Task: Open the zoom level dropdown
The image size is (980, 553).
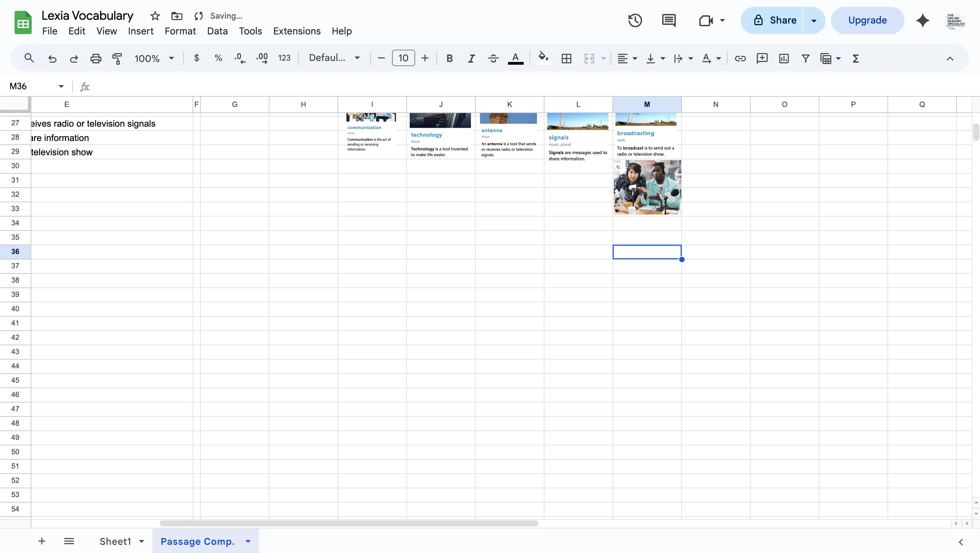Action: pos(153,58)
